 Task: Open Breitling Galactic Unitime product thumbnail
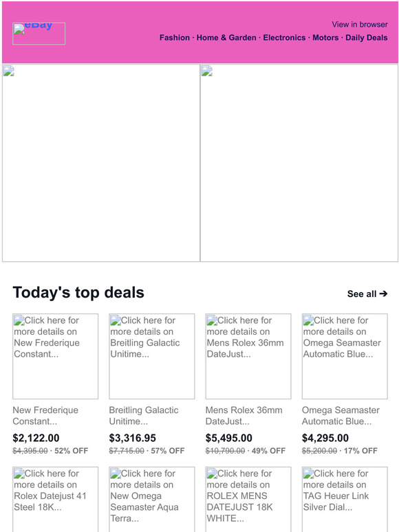pyautogui.click(x=152, y=356)
